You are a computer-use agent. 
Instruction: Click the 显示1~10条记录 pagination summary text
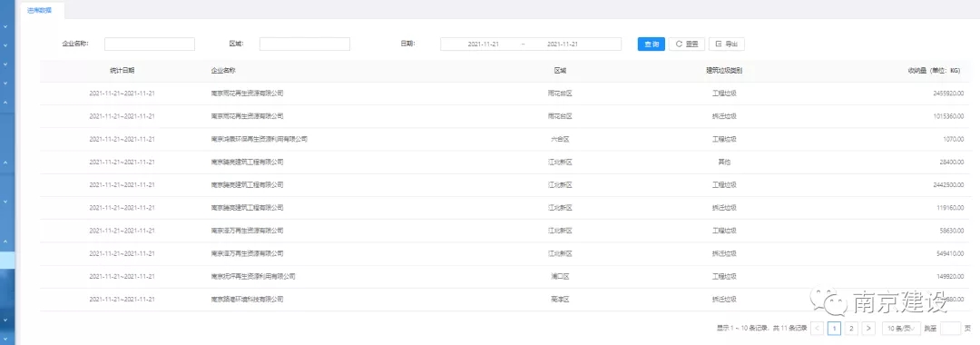point(762,328)
